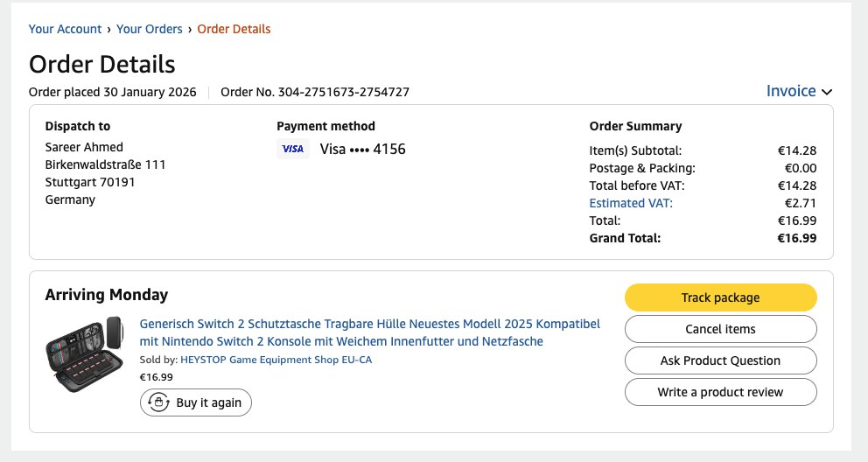The image size is (868, 462).
Task: Click the Order Details breadcrumb item
Action: tap(234, 29)
